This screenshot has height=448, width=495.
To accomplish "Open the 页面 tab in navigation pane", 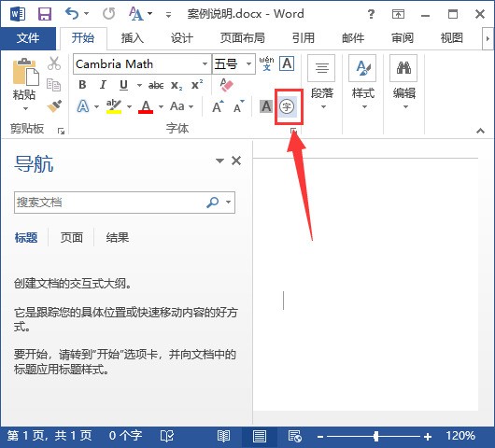I will coord(72,238).
